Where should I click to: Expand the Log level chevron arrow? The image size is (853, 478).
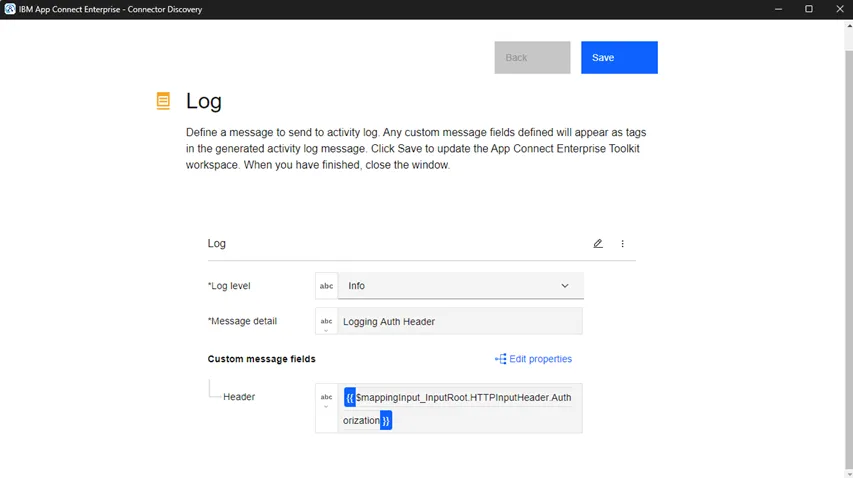click(x=565, y=286)
